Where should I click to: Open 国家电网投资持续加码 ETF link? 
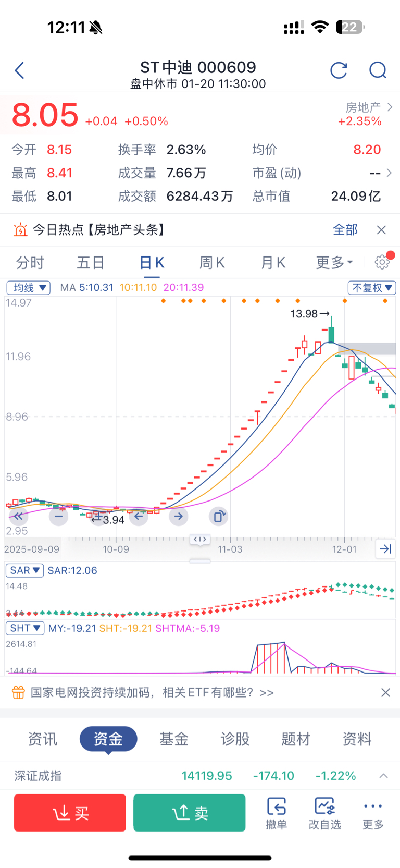click(x=152, y=692)
